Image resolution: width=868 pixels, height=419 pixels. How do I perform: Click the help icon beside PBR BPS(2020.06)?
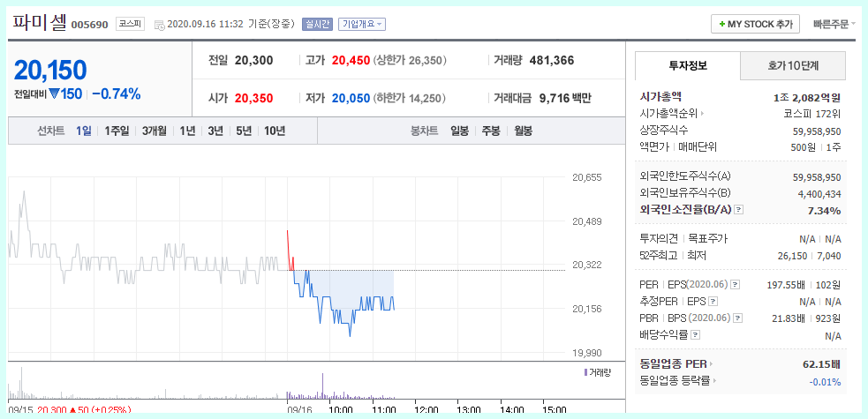(x=737, y=318)
